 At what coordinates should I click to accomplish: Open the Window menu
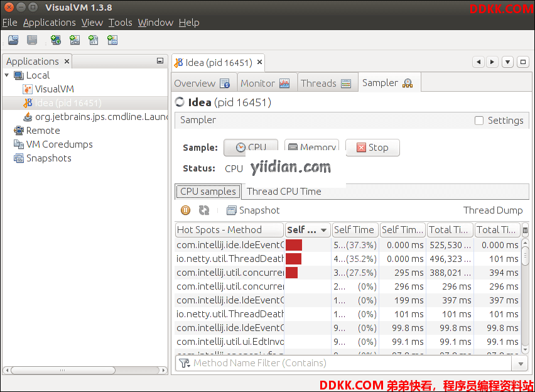pyautogui.click(x=156, y=23)
